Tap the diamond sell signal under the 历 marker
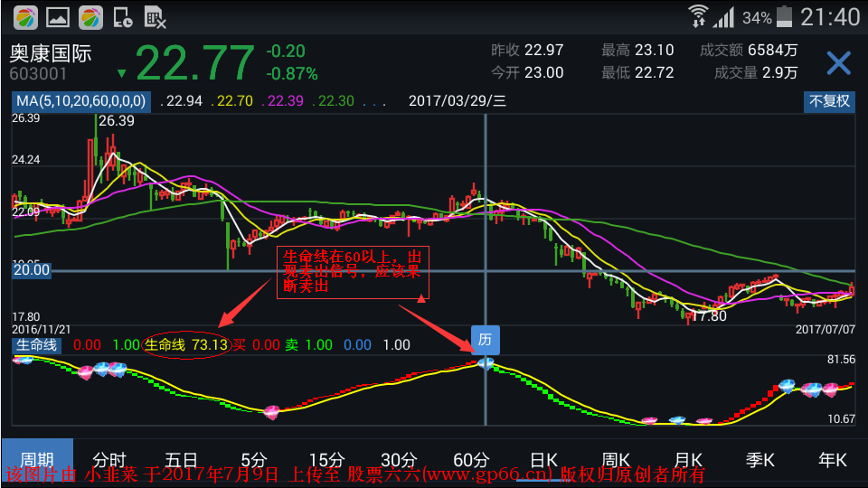The height and width of the screenshot is (488, 868). (x=486, y=363)
